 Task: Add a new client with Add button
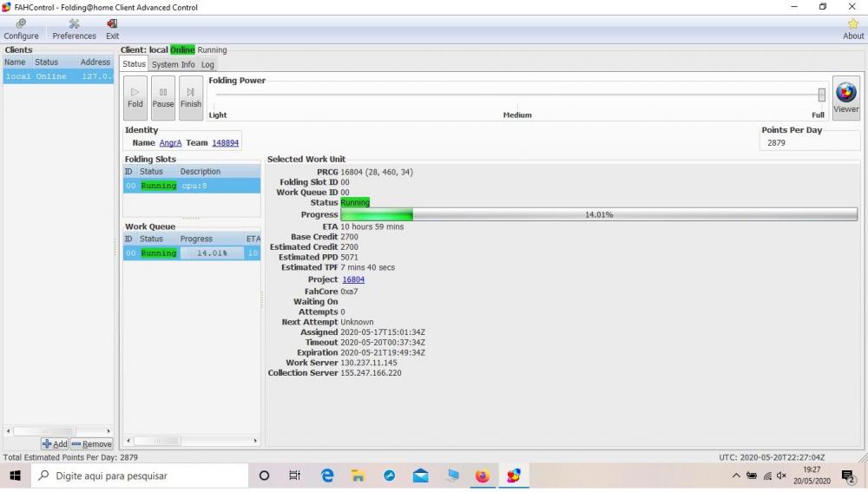(x=54, y=443)
